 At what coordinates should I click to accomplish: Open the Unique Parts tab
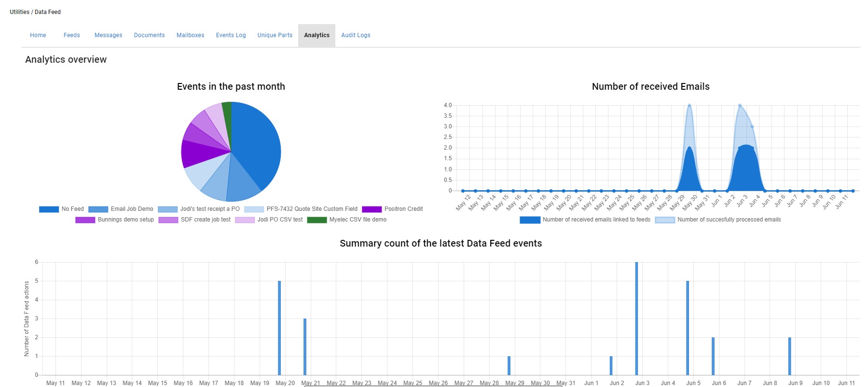[275, 35]
